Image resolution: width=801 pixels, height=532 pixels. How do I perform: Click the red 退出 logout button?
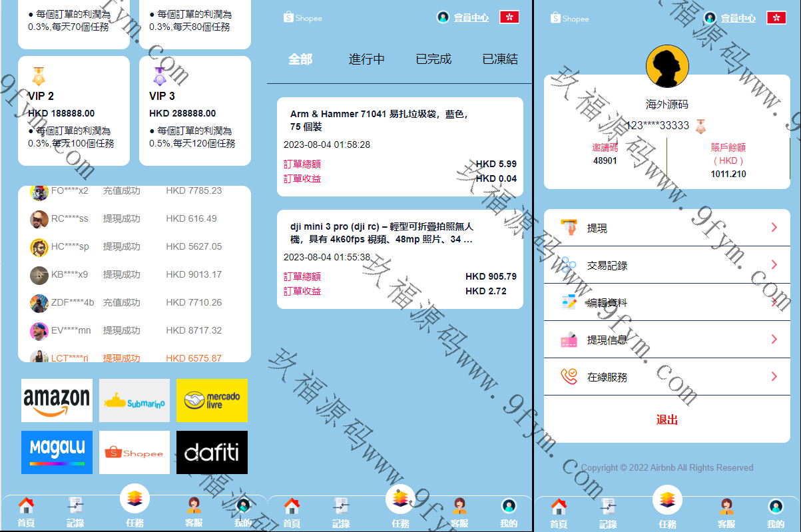[667, 419]
